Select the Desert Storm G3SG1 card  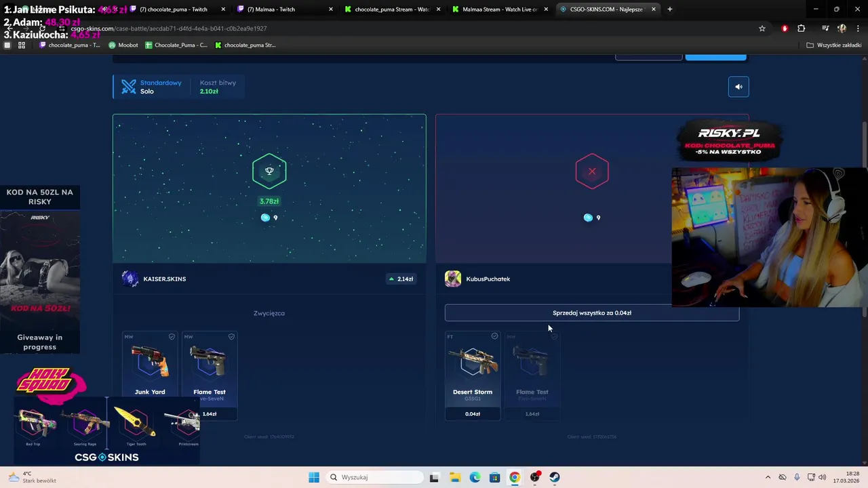pos(473,376)
